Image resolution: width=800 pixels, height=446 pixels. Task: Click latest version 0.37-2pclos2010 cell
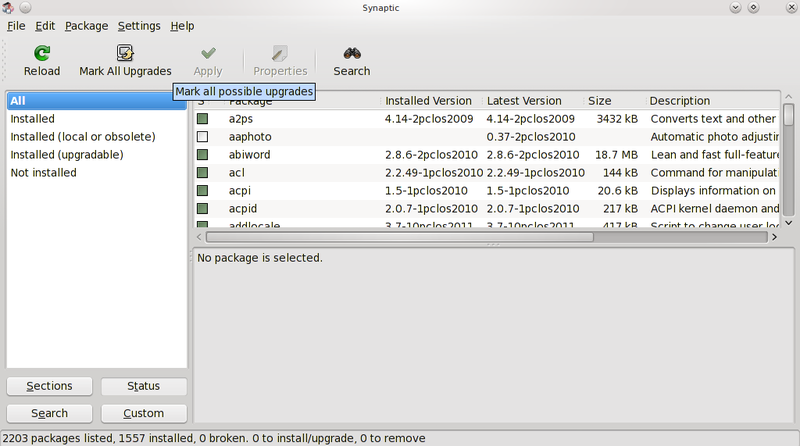point(531,137)
